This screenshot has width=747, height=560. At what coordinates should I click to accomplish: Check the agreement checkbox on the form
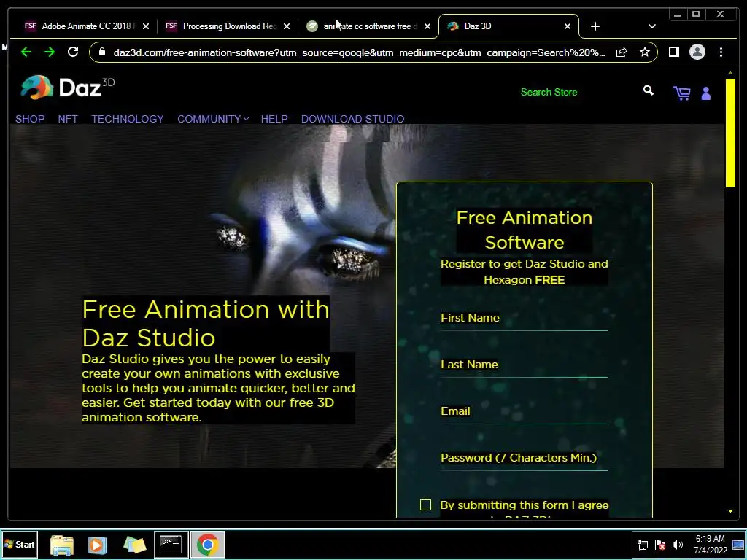[425, 505]
